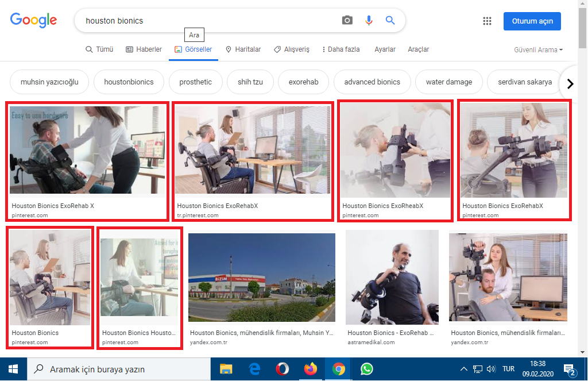Switch to the Tümü tab
The image size is (588, 381).
click(99, 49)
